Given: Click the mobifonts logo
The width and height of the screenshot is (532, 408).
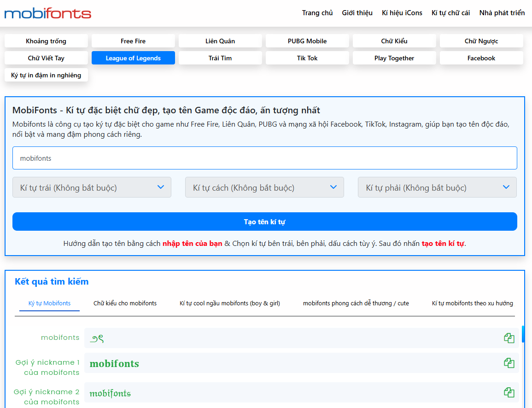Looking at the screenshot, I should 47,13.
